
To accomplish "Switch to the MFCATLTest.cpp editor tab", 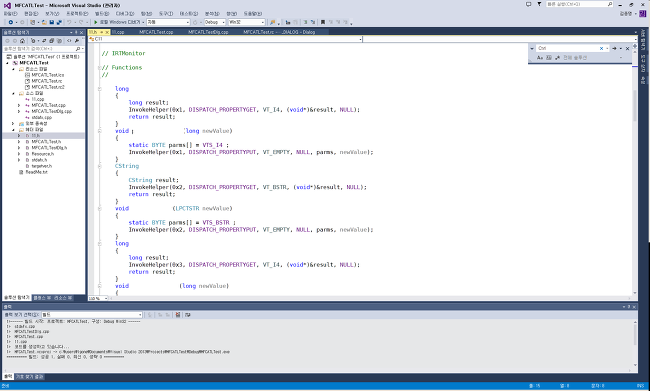I will point(156,32).
